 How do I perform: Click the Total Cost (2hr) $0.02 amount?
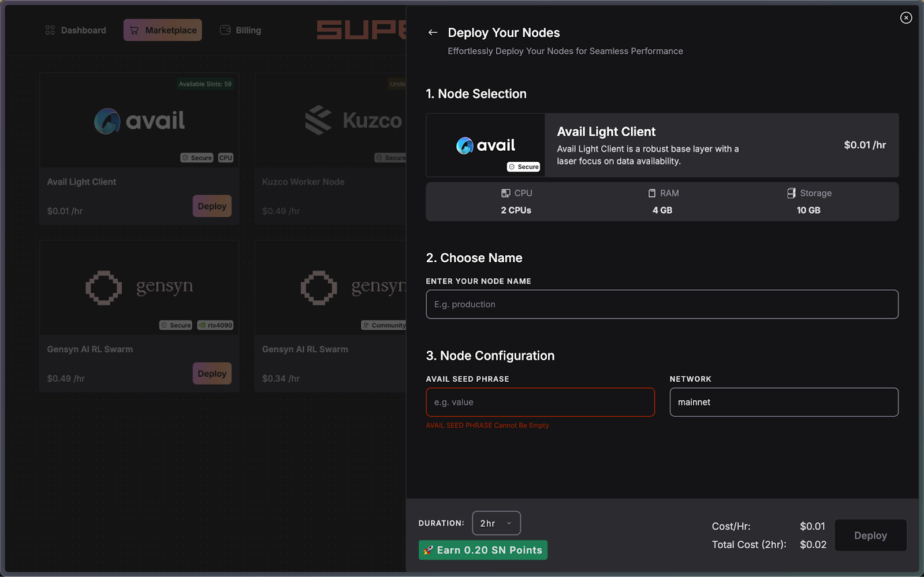pyautogui.click(x=813, y=545)
